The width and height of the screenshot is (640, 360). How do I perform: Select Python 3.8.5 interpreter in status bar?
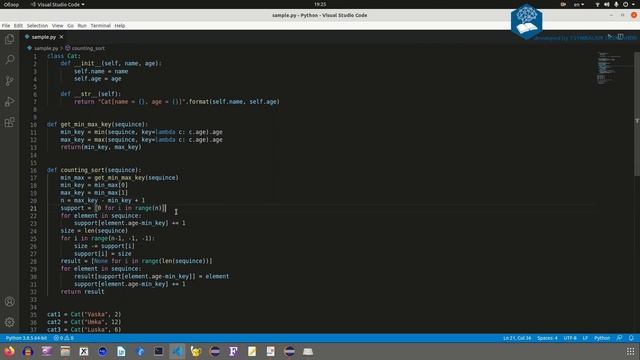click(27, 338)
